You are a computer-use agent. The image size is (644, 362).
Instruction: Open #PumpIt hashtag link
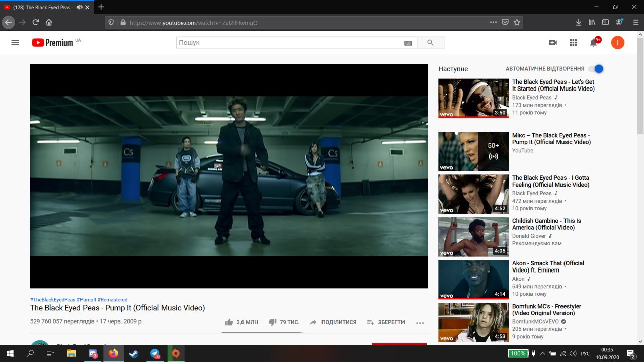(87, 300)
